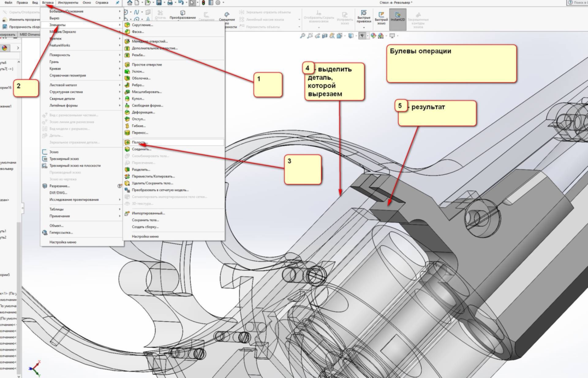Open dropdown arrow next to Undo icon

(x=186, y=3)
